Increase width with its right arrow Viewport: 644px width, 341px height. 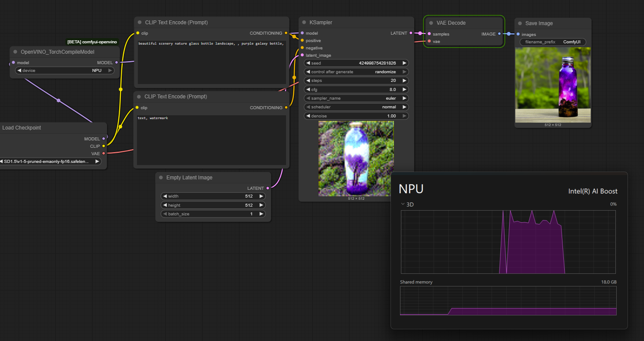[261, 196]
